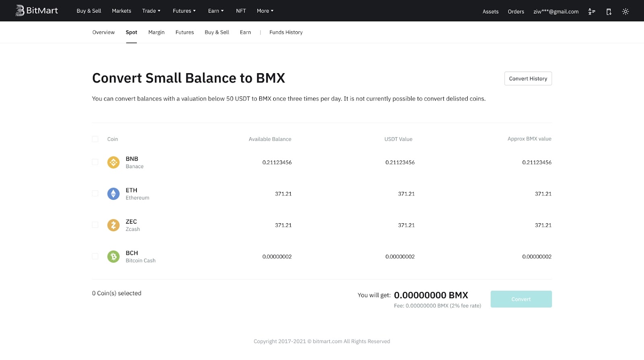The width and height of the screenshot is (644, 360).
Task: Toggle the light/dark theme sun icon
Action: point(625,12)
